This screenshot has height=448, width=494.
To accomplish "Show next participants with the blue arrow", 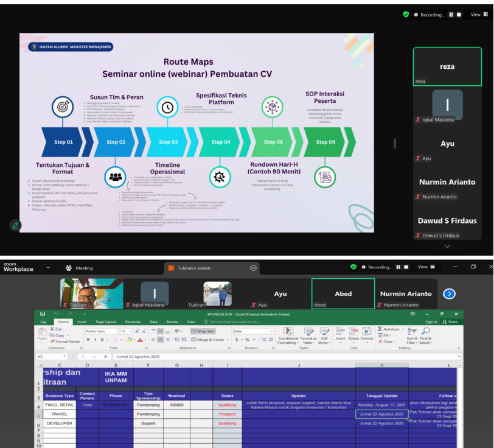I will tap(449, 294).
